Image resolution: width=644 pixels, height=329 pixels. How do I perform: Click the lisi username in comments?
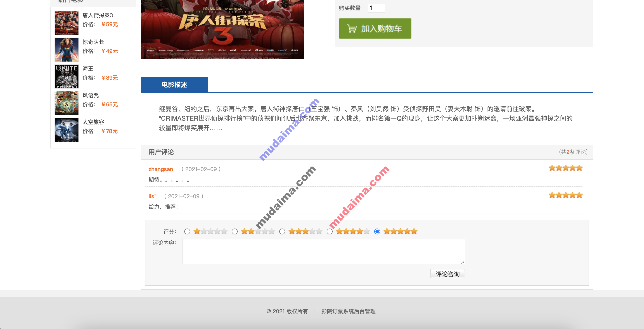(152, 196)
